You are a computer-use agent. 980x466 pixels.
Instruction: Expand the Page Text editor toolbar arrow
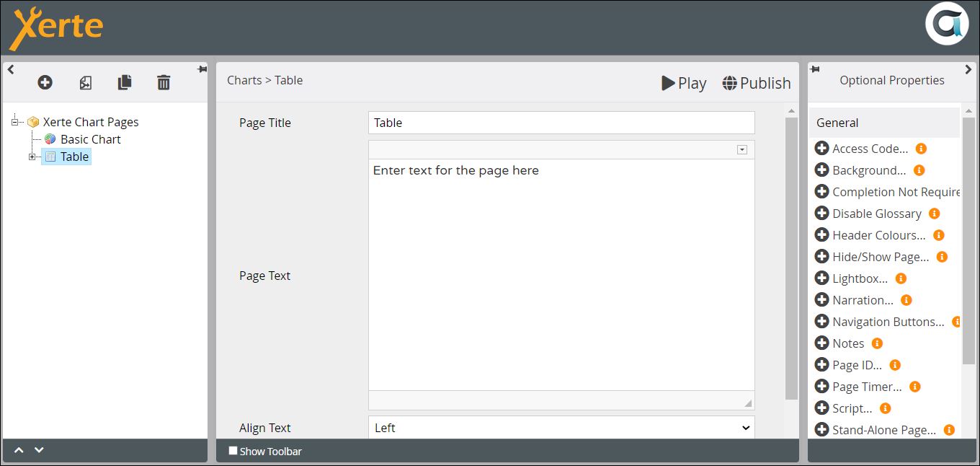(742, 149)
